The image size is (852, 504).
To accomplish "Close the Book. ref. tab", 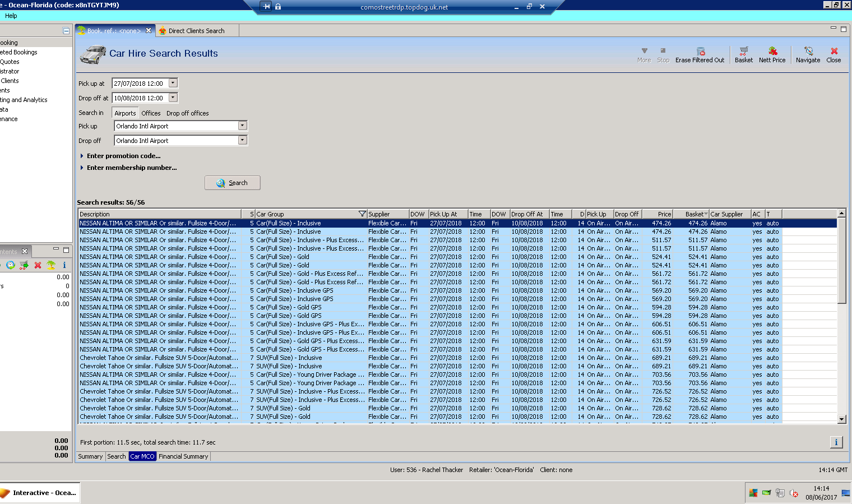I will (149, 31).
